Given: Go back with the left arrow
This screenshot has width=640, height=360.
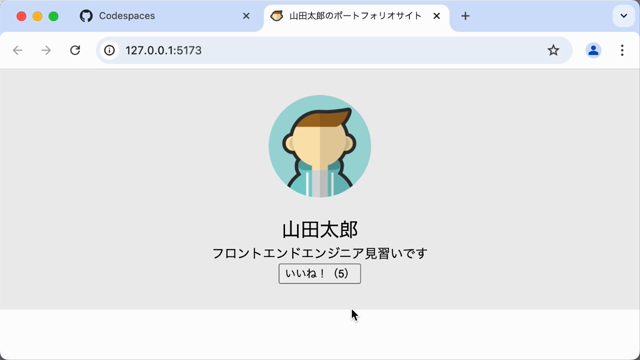Looking at the screenshot, I should click(18, 50).
